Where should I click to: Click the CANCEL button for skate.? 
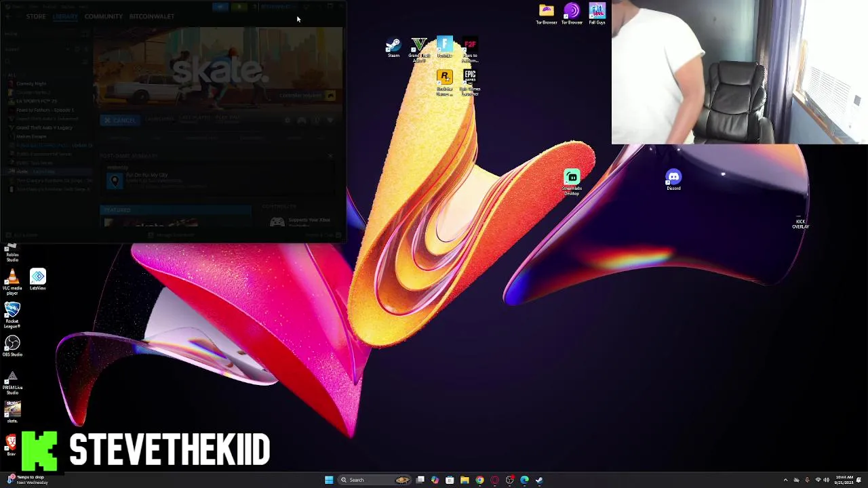point(119,120)
